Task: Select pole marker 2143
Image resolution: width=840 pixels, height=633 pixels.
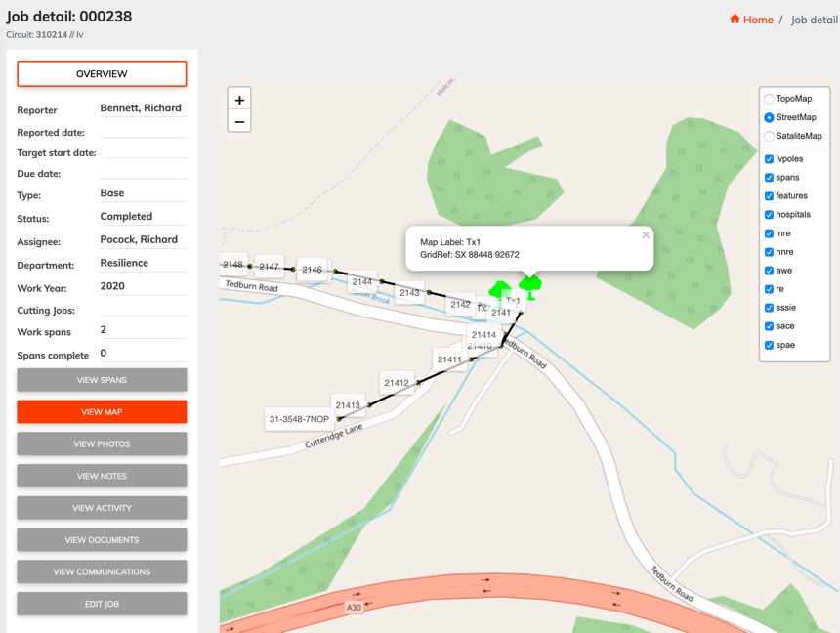Action: pos(409,292)
